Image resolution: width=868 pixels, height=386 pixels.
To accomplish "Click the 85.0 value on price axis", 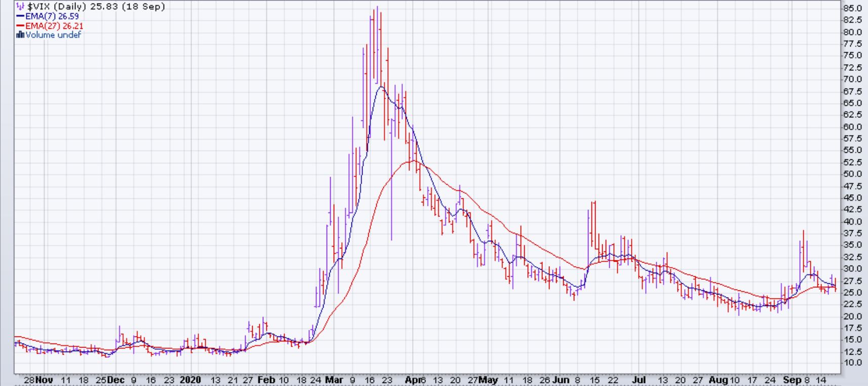I will coord(852,8).
